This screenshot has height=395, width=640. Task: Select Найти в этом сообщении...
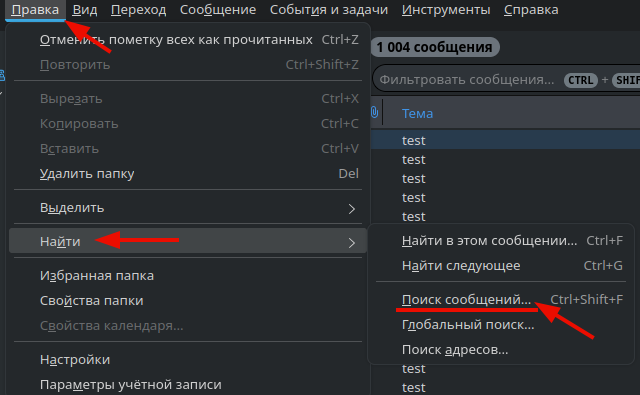pos(501,241)
